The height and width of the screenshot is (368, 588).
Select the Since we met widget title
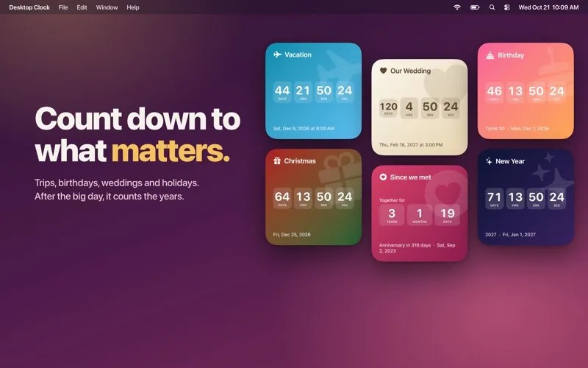(410, 177)
